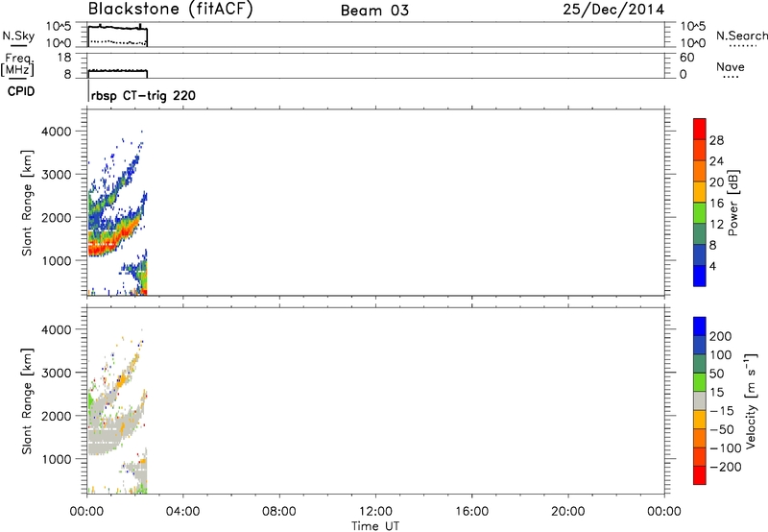
Task: Click the blue 4–8 dB Power colorbar segment
Action: pos(700,254)
